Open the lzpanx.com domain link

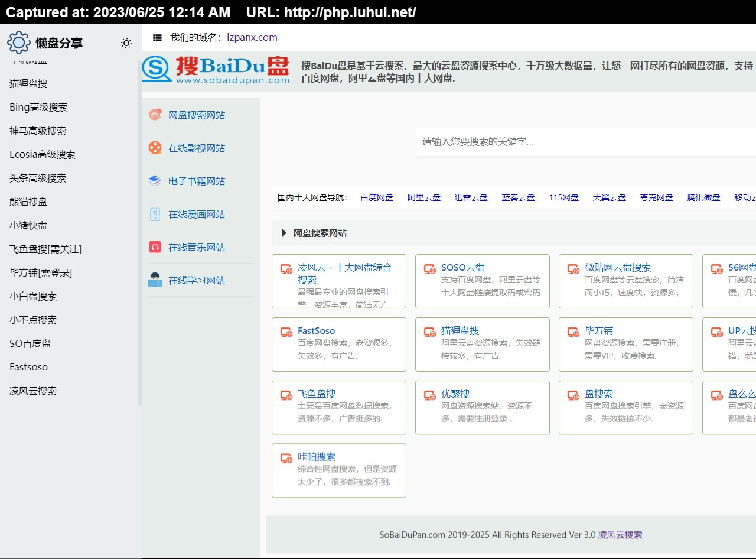(252, 38)
